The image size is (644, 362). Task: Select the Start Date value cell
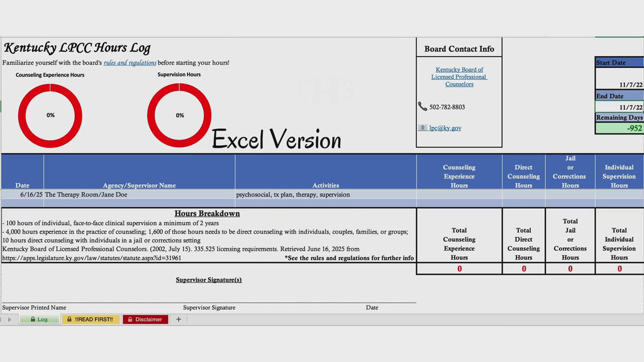point(619,79)
